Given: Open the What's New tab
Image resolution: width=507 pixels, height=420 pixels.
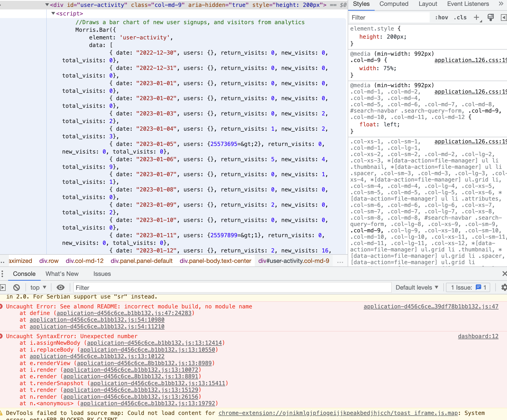Looking at the screenshot, I should (x=62, y=274).
